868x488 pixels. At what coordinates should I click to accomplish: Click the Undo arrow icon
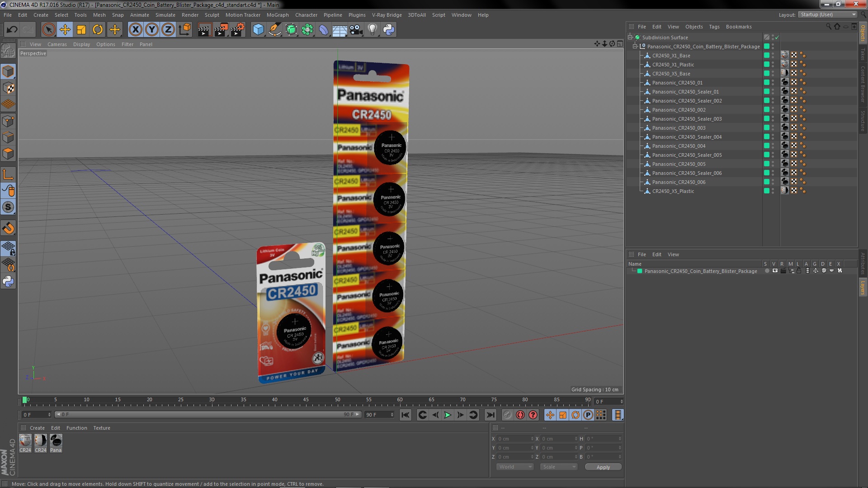pos(12,30)
